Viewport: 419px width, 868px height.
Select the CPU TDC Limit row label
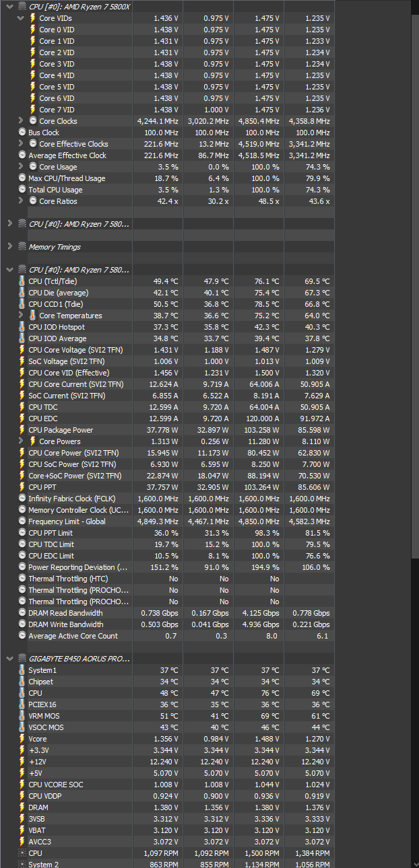(51, 544)
